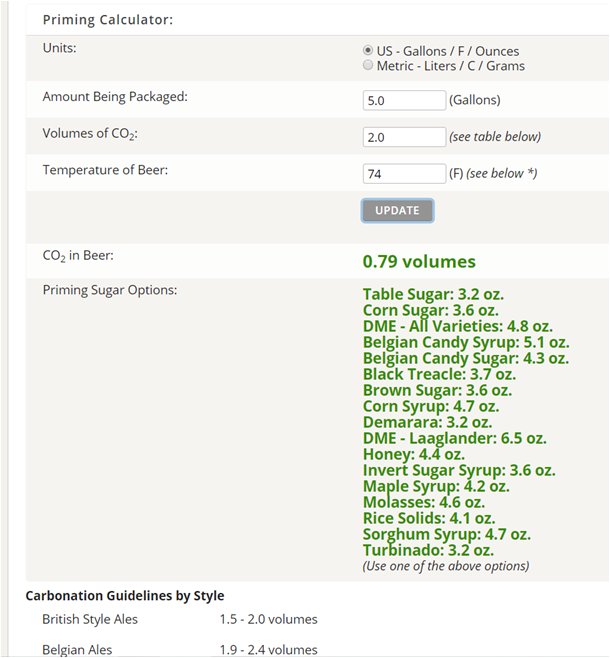
Task: Click the Belgian Ales guideline row
Action: click(x=180, y=650)
